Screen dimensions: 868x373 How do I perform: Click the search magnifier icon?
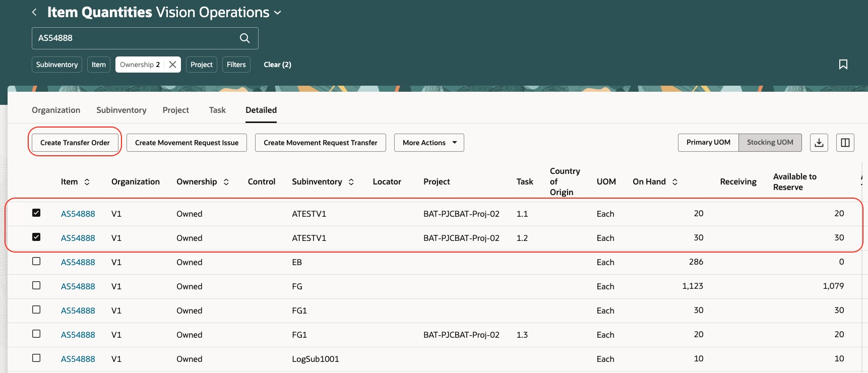tap(245, 38)
